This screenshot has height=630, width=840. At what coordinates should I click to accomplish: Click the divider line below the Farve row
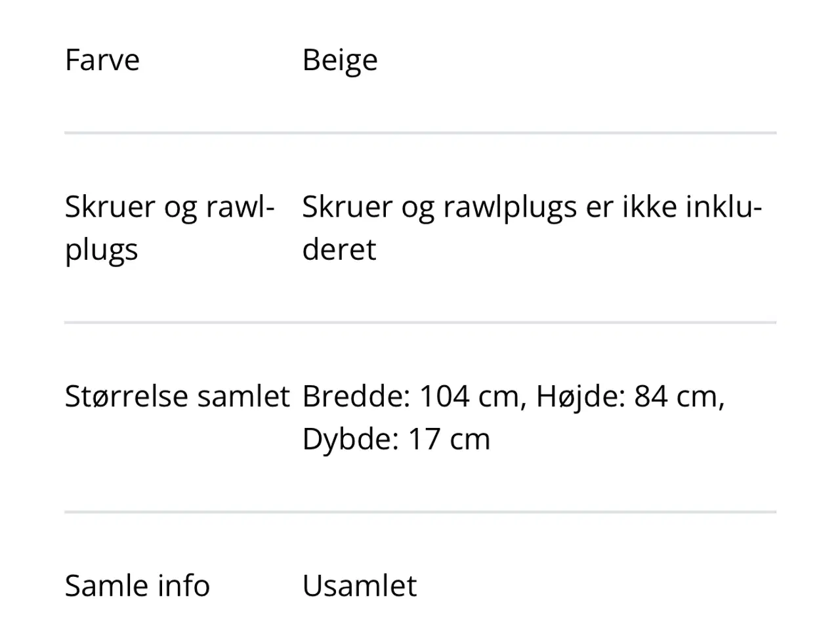(420, 133)
